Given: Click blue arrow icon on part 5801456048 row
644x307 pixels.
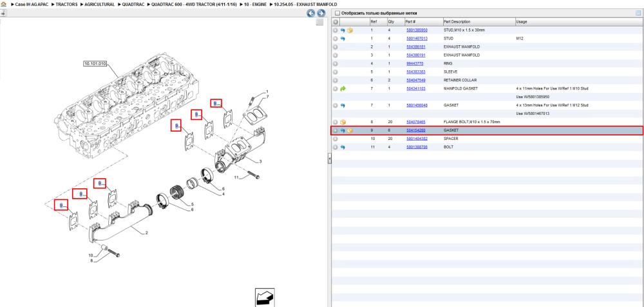Looking at the screenshot, I should [343, 105].
